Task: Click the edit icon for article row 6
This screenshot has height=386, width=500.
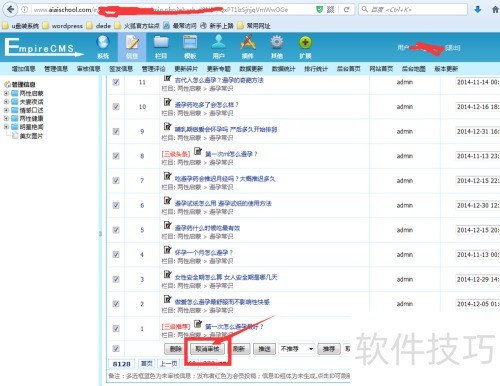Action: [167, 201]
